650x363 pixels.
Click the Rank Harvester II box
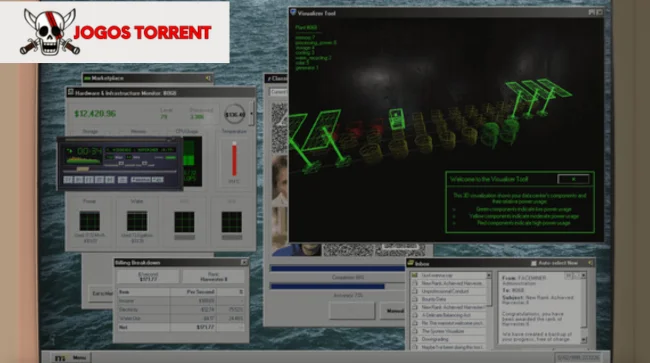(x=213, y=276)
